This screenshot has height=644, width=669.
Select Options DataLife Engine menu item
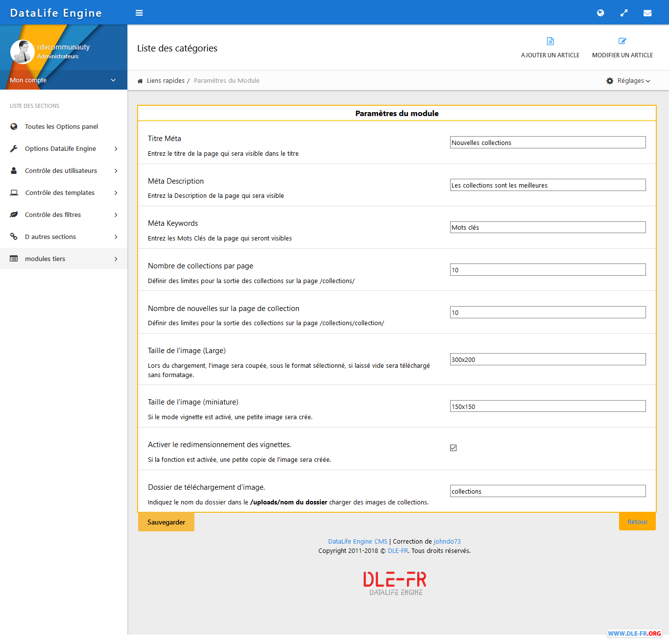coord(64,148)
